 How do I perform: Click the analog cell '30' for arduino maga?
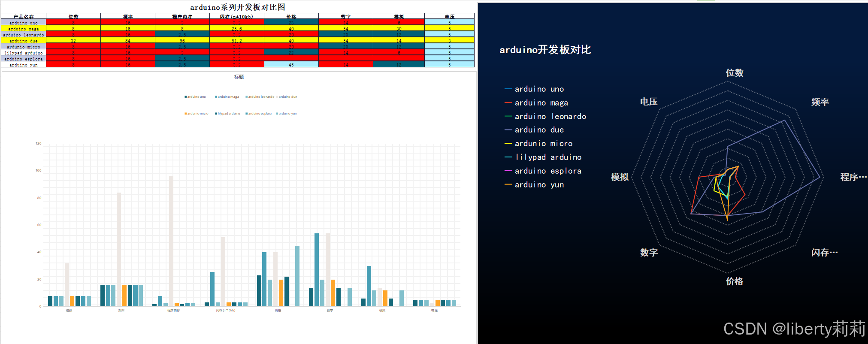[x=399, y=28]
